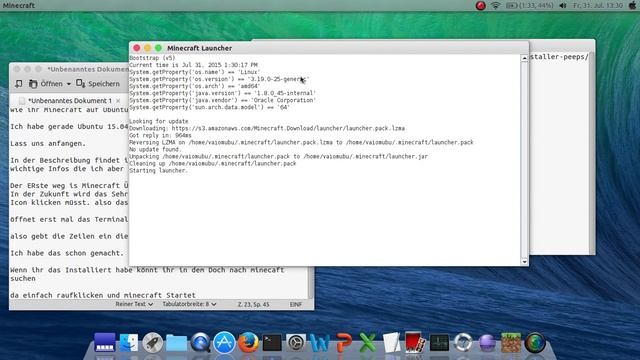This screenshot has height=360, width=640.
Task: Click the 'Bootstrap (v5)' log line
Action: click(x=152, y=58)
